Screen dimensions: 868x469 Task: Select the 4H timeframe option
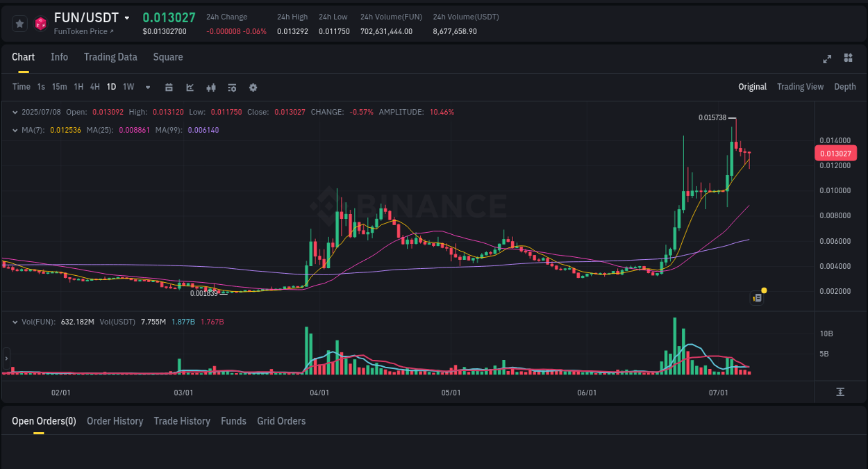[x=94, y=87]
